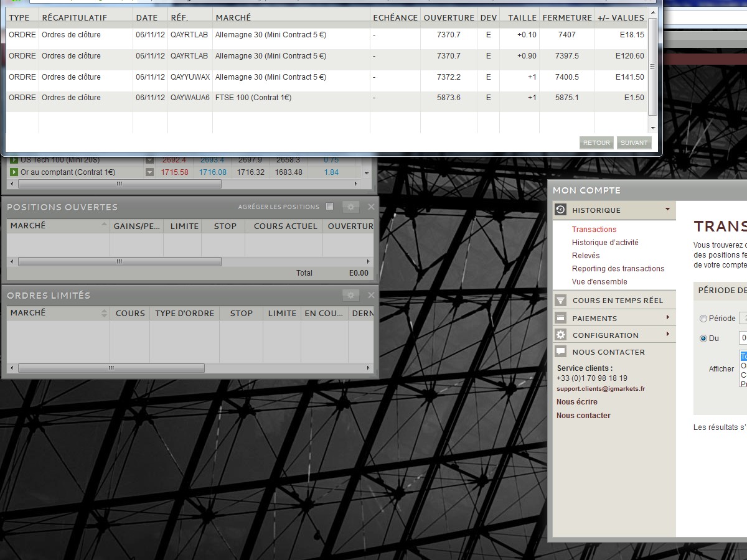Viewport: 747px width, 560px height.
Task: Open Reporting des transactions menu item
Action: click(618, 269)
